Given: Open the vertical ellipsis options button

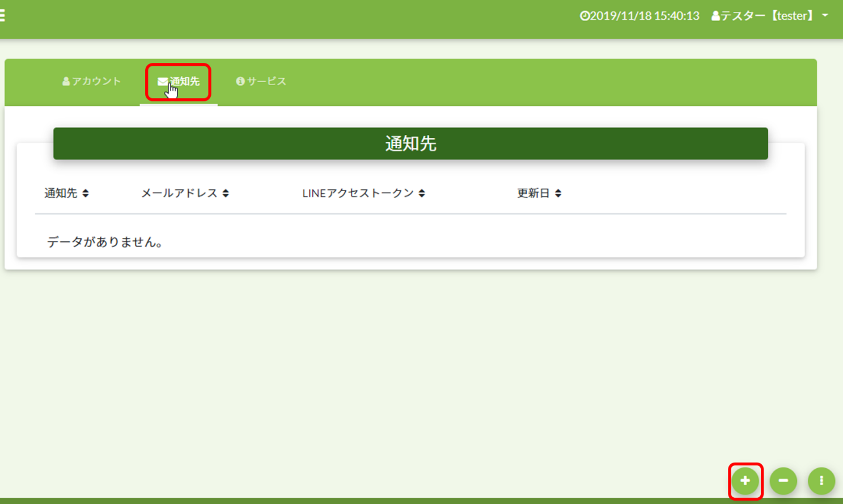Looking at the screenshot, I should [821, 481].
